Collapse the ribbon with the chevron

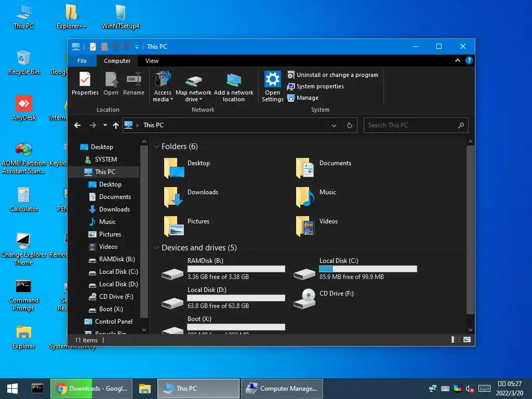(457, 60)
